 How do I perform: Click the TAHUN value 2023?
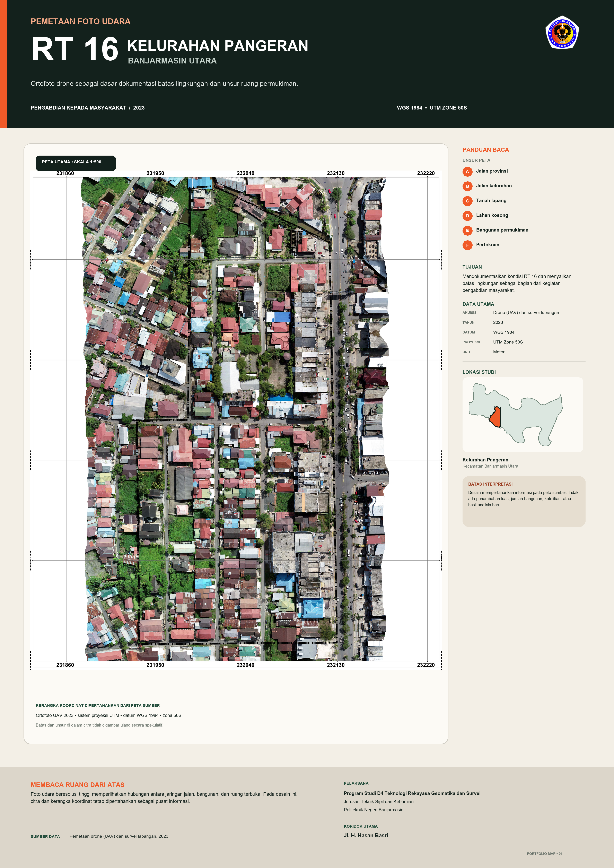(498, 323)
